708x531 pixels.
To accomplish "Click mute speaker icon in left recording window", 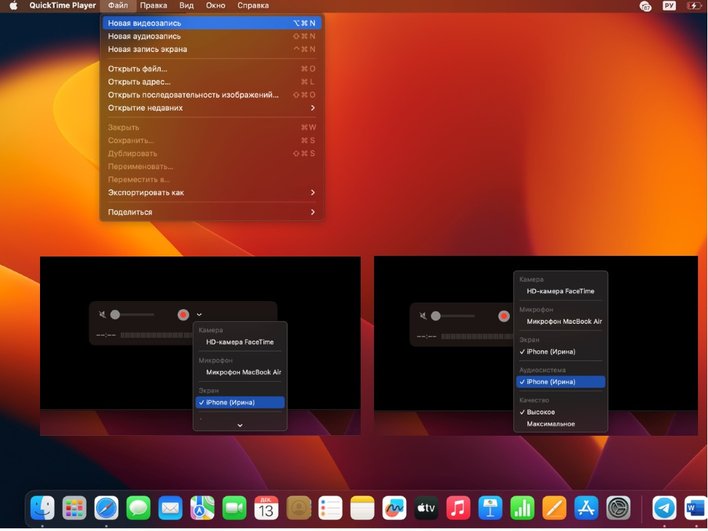I will click(x=102, y=314).
